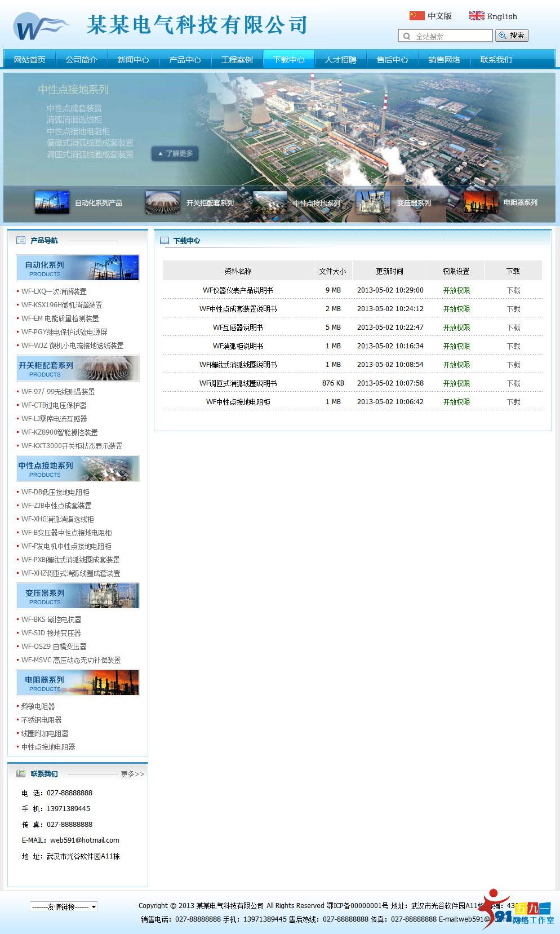Open 售后中心 menu item

(392, 60)
